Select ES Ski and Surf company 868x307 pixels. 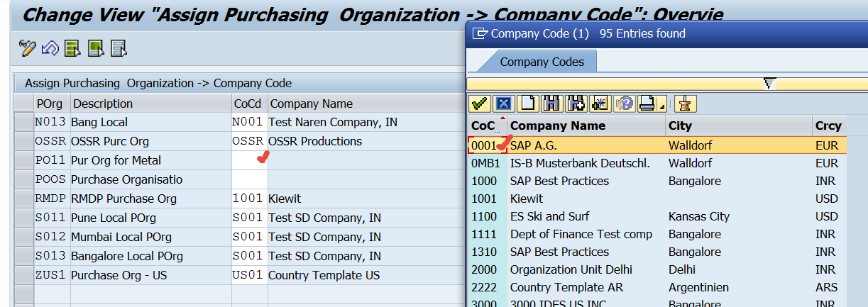coord(657,216)
